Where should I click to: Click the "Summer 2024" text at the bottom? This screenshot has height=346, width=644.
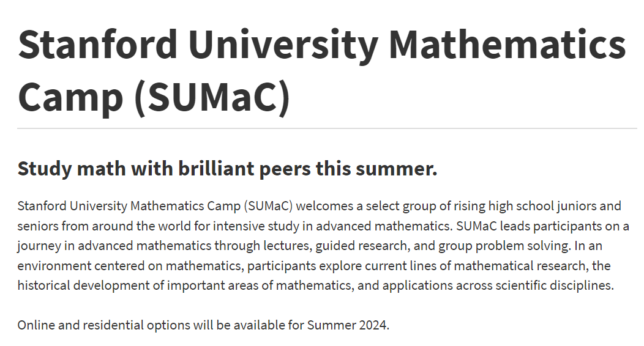[347, 325]
